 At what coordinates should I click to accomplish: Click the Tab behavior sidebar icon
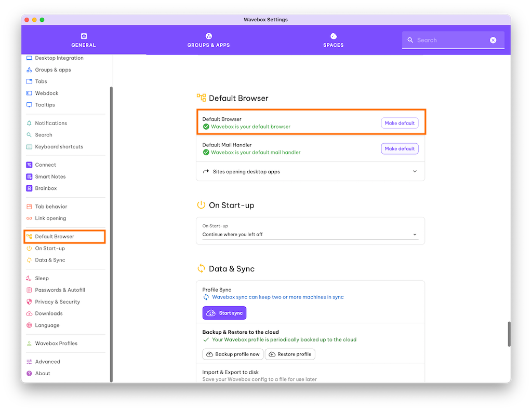coord(29,207)
